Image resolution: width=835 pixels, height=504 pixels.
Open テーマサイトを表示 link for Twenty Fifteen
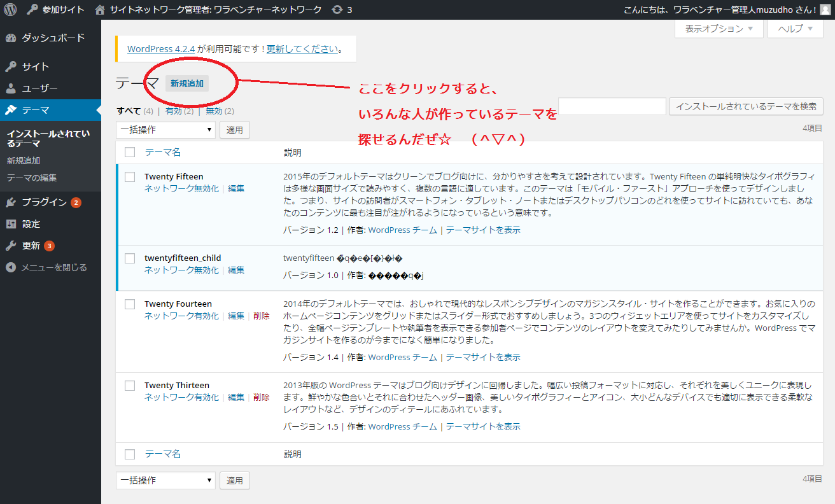tap(483, 230)
